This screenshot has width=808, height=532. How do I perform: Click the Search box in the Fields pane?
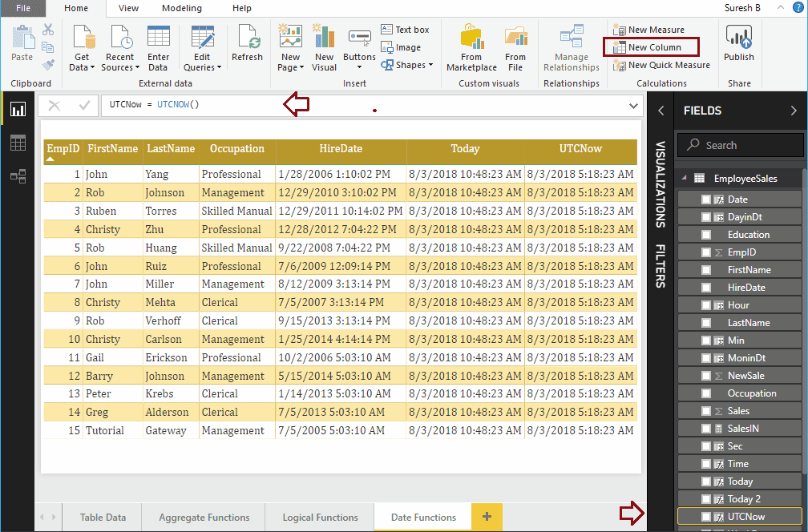[741, 144]
